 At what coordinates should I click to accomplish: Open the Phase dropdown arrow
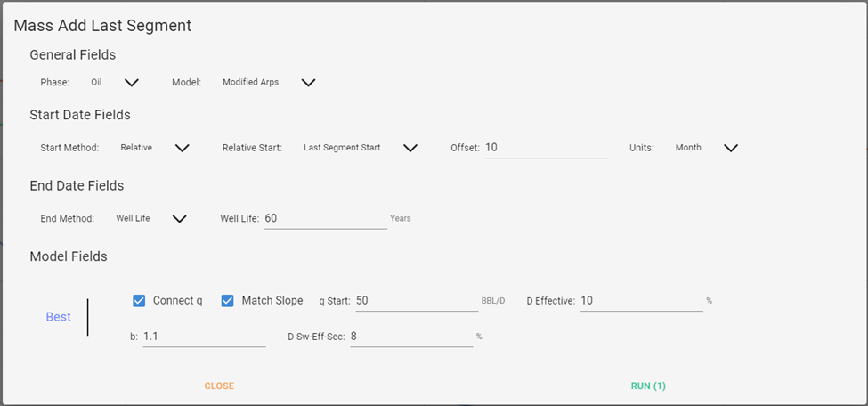pyautogui.click(x=131, y=83)
